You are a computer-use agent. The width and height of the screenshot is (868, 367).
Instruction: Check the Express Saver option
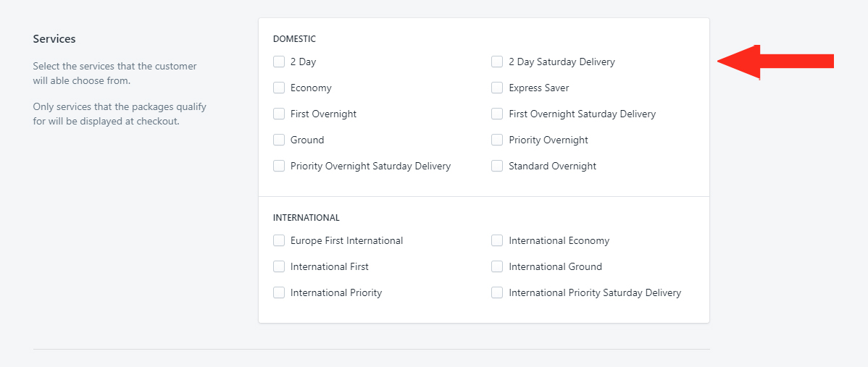(x=497, y=88)
